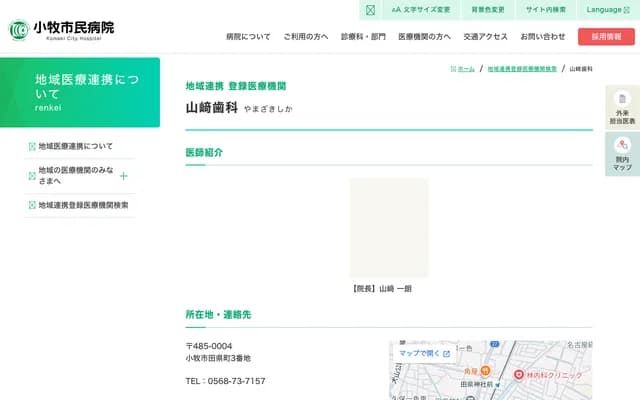Click the doctor photo placeholder
Image resolution: width=640 pixels, height=400 pixels.
point(389,227)
